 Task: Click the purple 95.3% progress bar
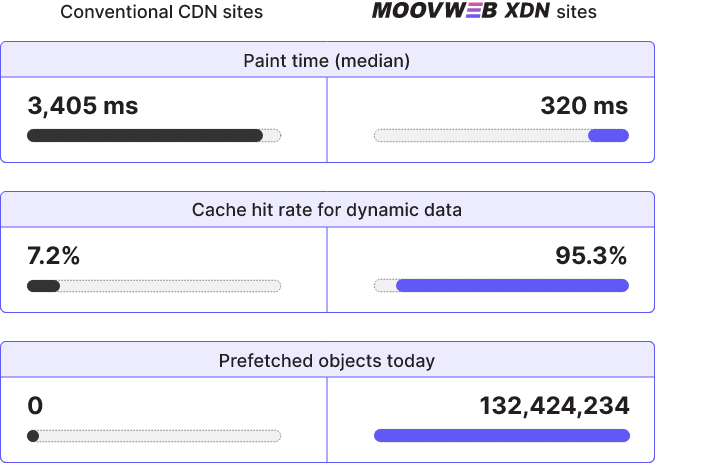[513, 286]
